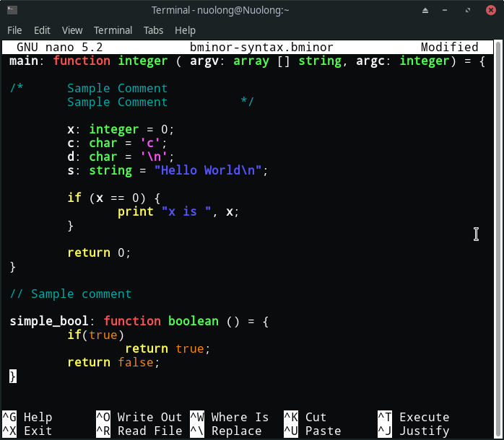The height and width of the screenshot is (440, 504).
Task: Open the View menu
Action: [72, 30]
